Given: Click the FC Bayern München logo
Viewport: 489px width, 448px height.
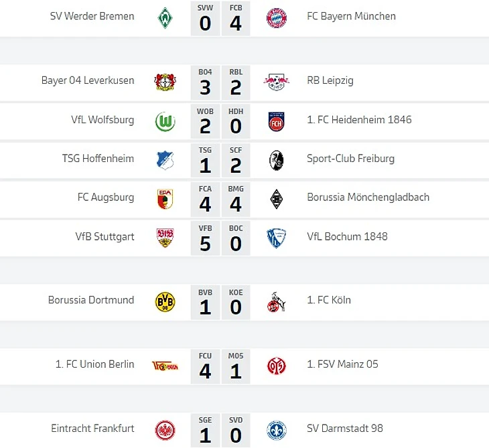Looking at the screenshot, I should click(x=276, y=18).
